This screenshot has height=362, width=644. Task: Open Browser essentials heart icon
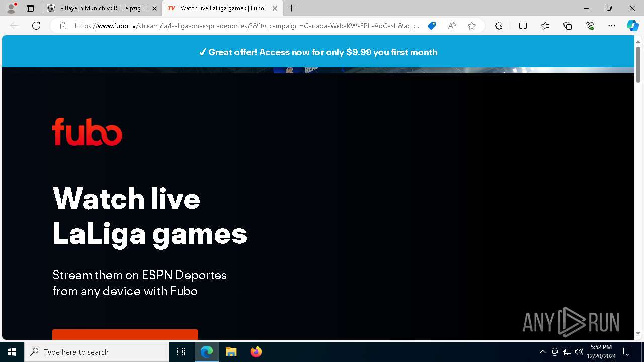pyautogui.click(x=590, y=26)
